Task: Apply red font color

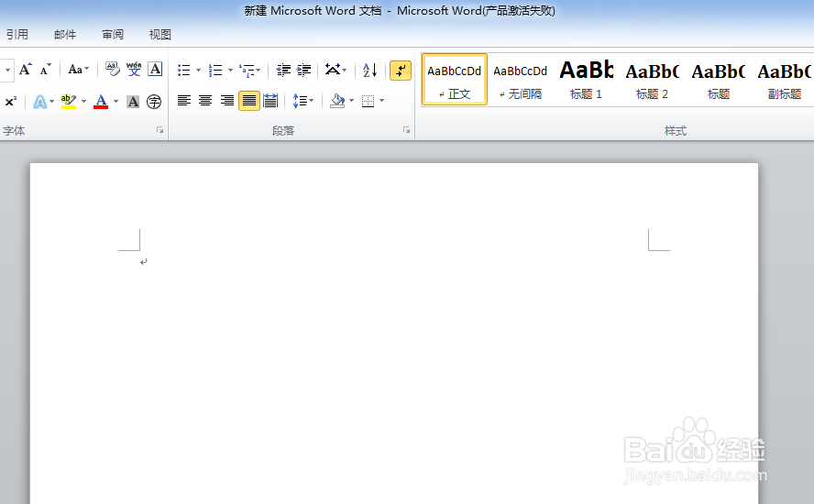Action: 101,101
